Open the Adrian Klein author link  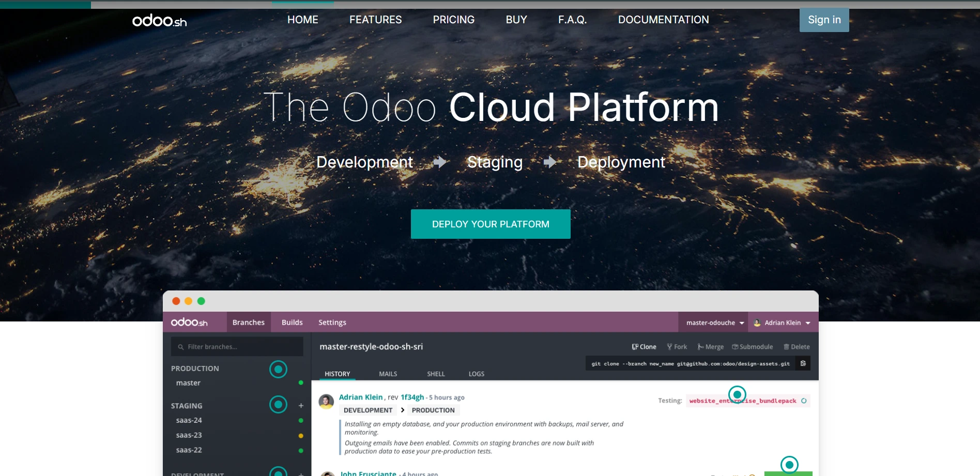pyautogui.click(x=361, y=397)
